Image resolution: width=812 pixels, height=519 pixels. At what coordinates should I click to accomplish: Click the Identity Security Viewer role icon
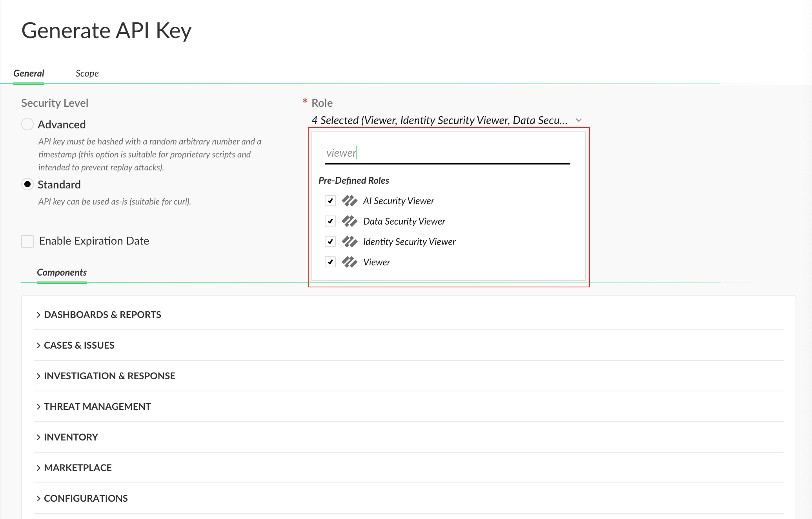point(349,242)
